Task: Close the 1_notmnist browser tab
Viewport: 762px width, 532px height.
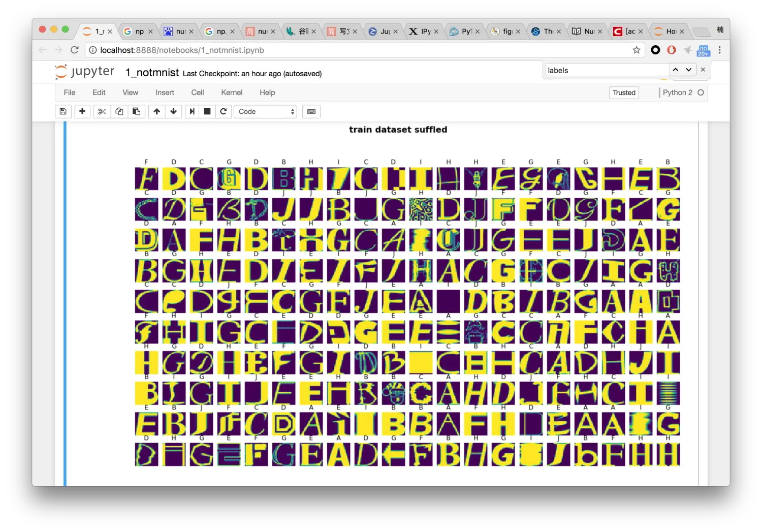Action: (x=110, y=32)
